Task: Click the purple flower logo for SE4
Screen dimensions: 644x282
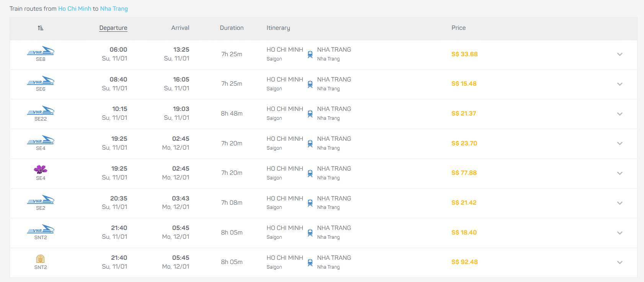Action: [x=41, y=170]
